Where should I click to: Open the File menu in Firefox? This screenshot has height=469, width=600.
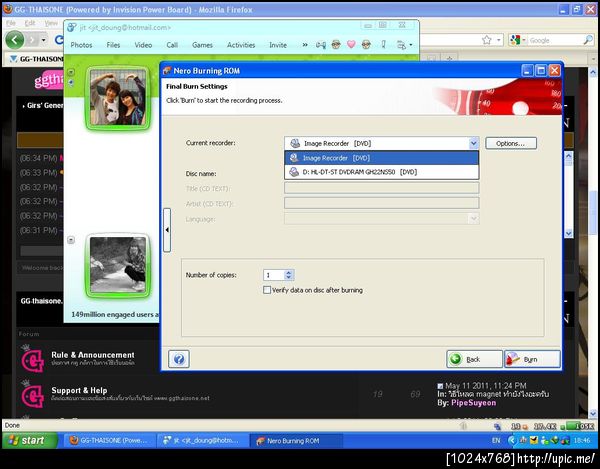[11, 23]
